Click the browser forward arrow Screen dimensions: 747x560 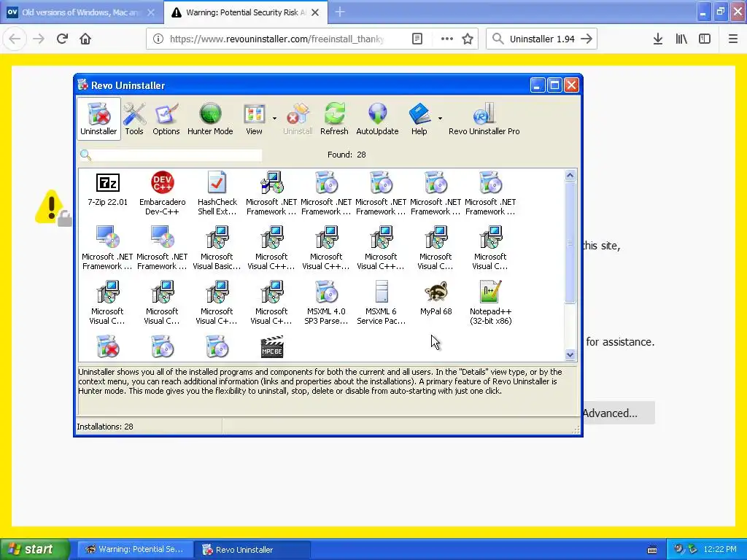coord(39,39)
